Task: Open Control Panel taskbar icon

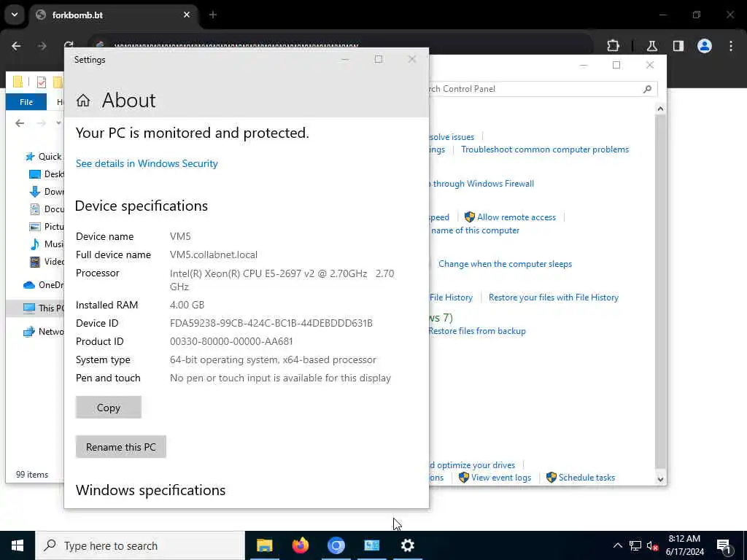Action: [x=371, y=545]
